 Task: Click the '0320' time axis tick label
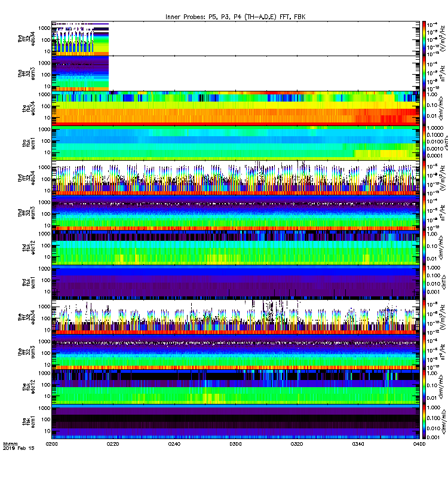(296, 444)
